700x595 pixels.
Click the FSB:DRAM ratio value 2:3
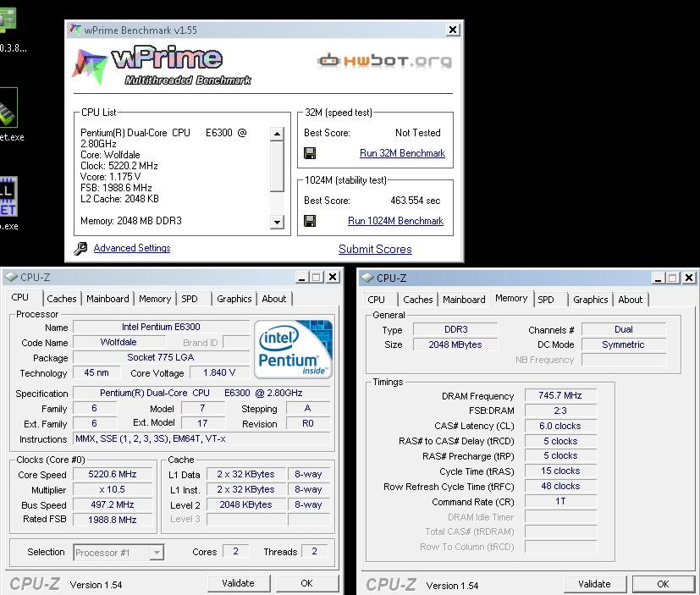point(560,410)
